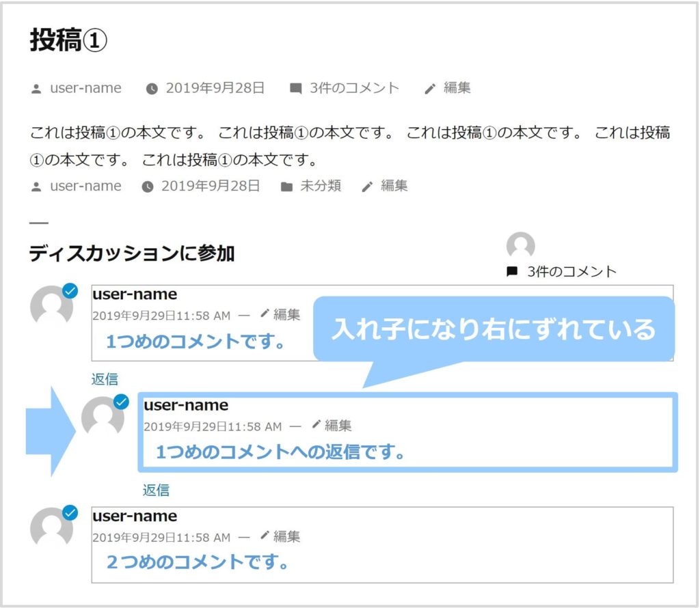Screen dimensions: 700x608
Task: Open user-name on the 1つめのコメントです comment
Action: (x=135, y=294)
